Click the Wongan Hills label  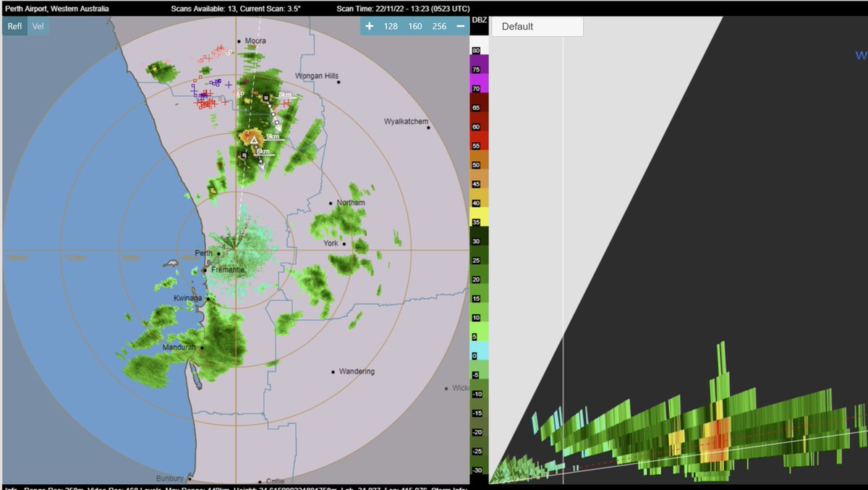click(317, 76)
